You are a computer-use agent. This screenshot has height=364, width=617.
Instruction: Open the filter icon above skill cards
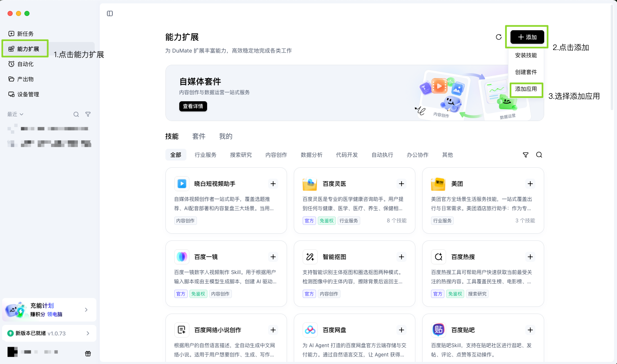point(526,155)
